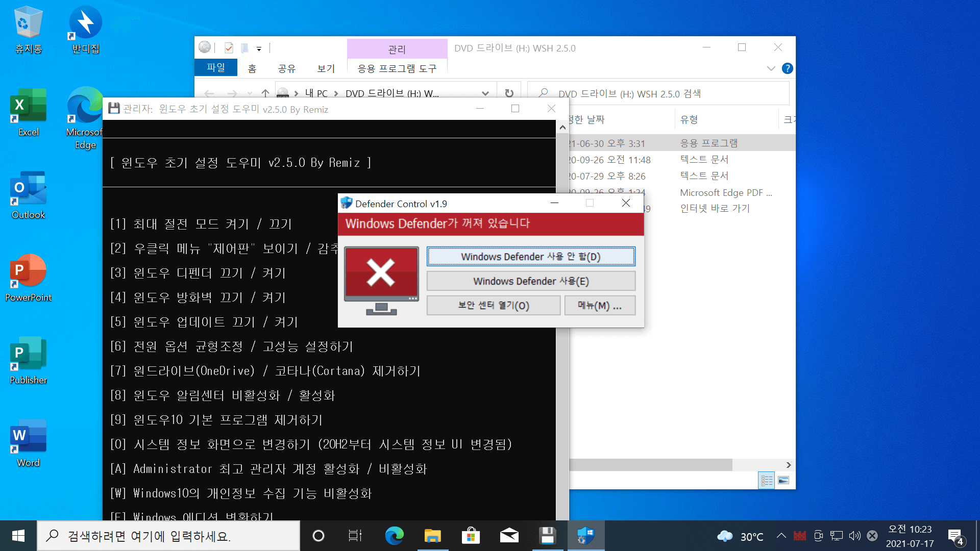Show hidden system tray icons
Screen dimensions: 980x551
pyautogui.click(x=781, y=536)
